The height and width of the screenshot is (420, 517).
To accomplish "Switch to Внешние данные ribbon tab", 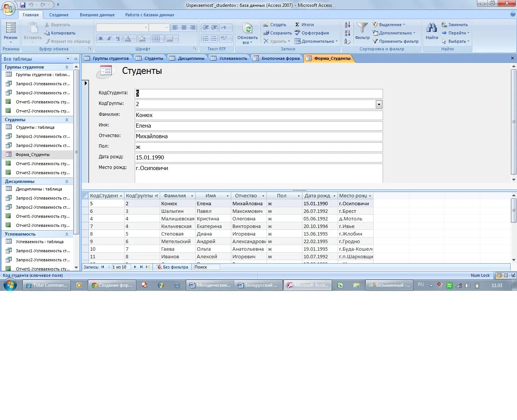I will point(97,15).
